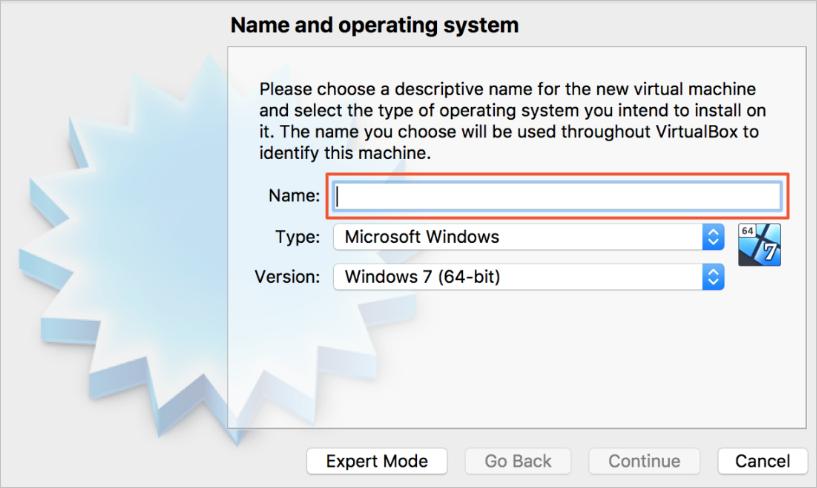Open the Version dropdown showing Windows 7 (64-bit)
The image size is (817, 488).
(529, 277)
